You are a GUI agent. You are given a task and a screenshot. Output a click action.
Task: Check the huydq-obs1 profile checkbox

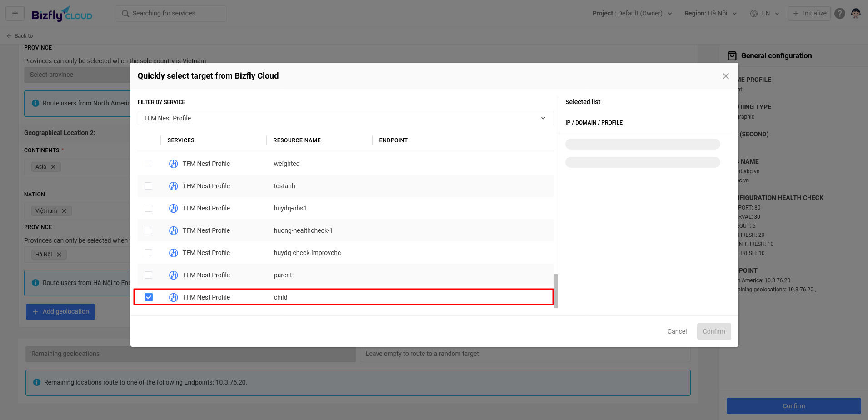click(x=149, y=208)
